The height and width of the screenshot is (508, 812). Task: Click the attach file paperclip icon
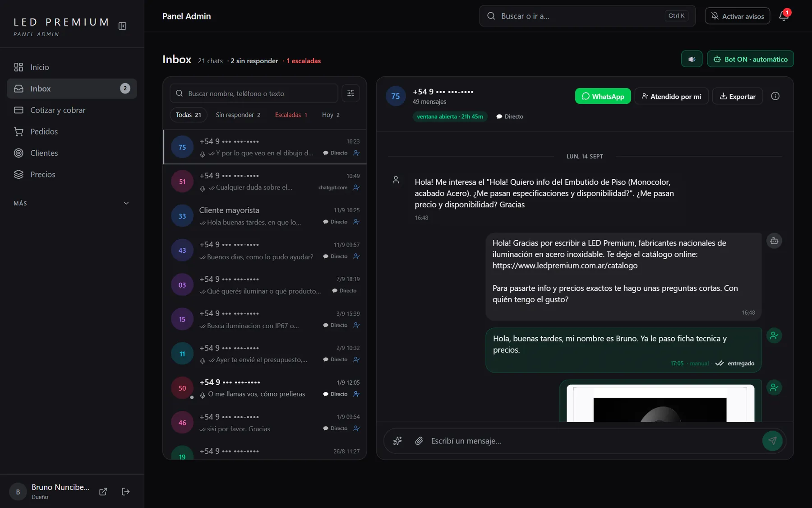(419, 441)
